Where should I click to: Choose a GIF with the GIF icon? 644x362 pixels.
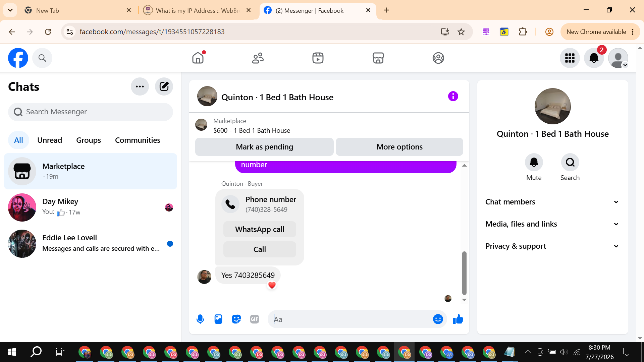tap(255, 319)
